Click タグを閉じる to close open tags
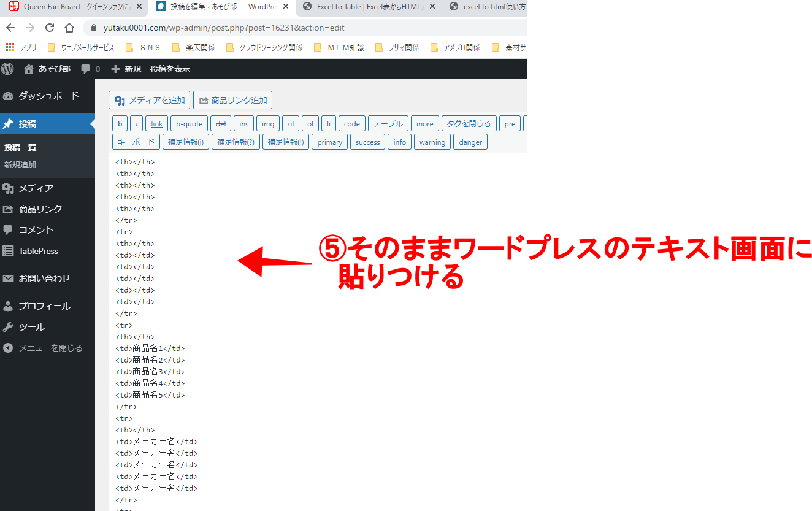The height and width of the screenshot is (511, 812). click(x=469, y=123)
